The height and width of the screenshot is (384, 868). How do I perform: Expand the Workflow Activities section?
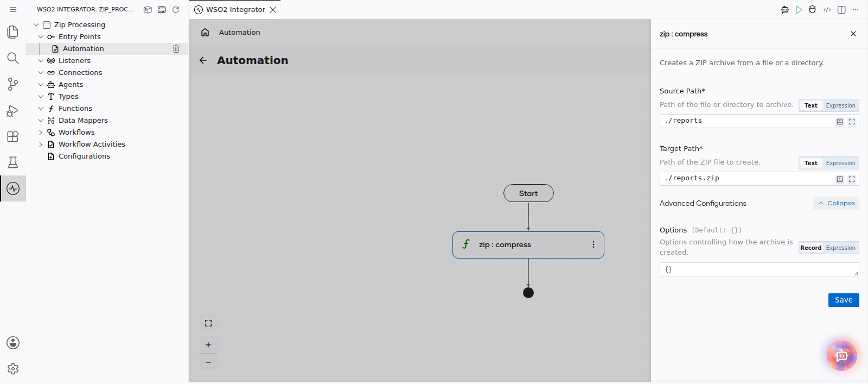click(41, 144)
